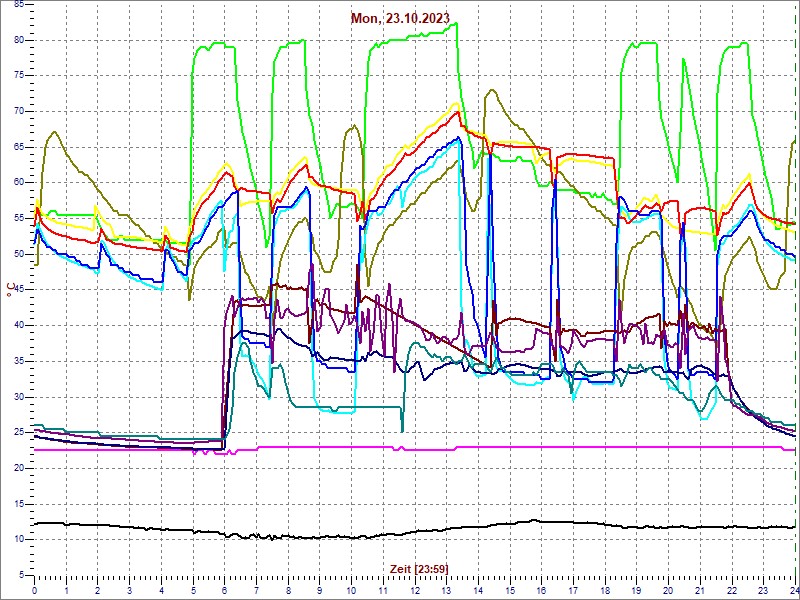
Task: Select the 60 label on the temperature axis
Action: (19, 183)
